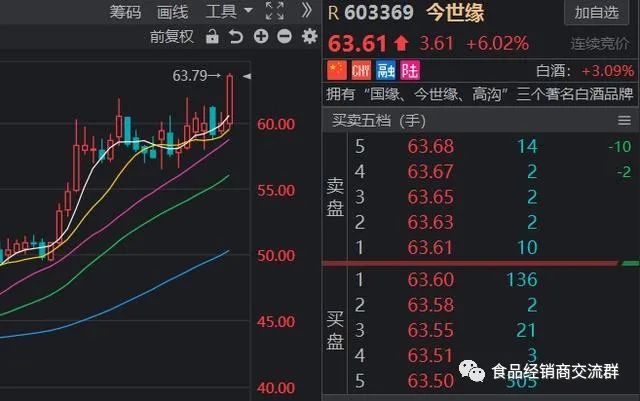This screenshot has height=401, width=640.
Task: Select buy level 3 price 63.55
Action: point(431,330)
